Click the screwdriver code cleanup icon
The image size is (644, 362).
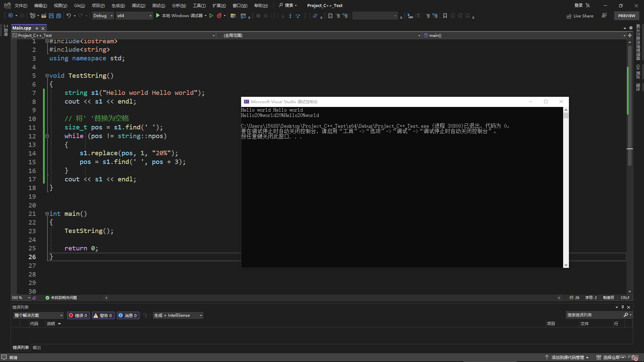click(34, 298)
